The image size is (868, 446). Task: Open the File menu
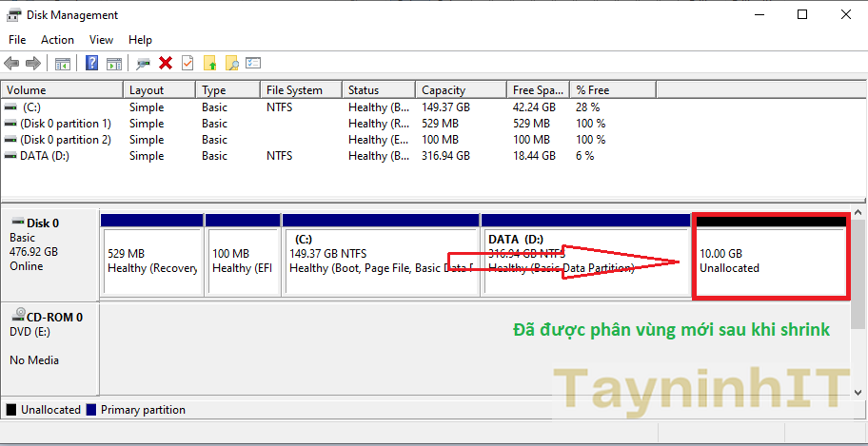click(17, 40)
